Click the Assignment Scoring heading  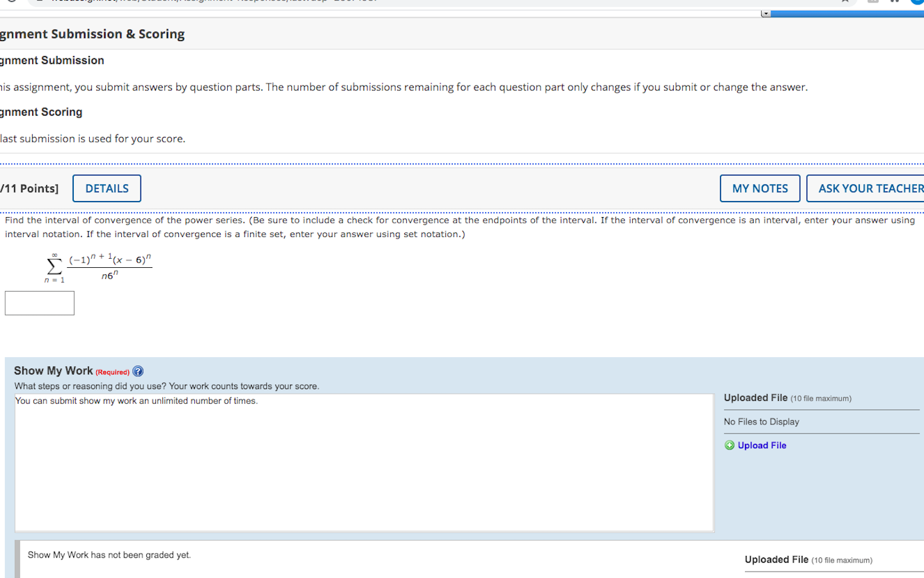click(41, 112)
